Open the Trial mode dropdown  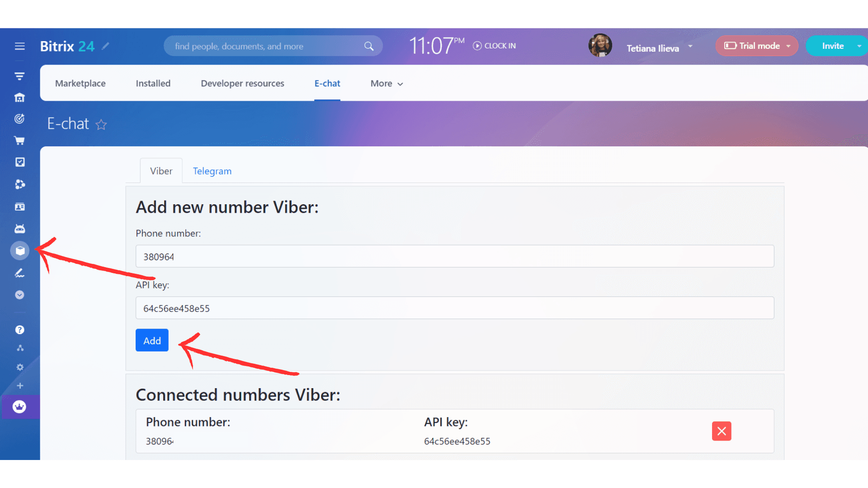coord(757,46)
